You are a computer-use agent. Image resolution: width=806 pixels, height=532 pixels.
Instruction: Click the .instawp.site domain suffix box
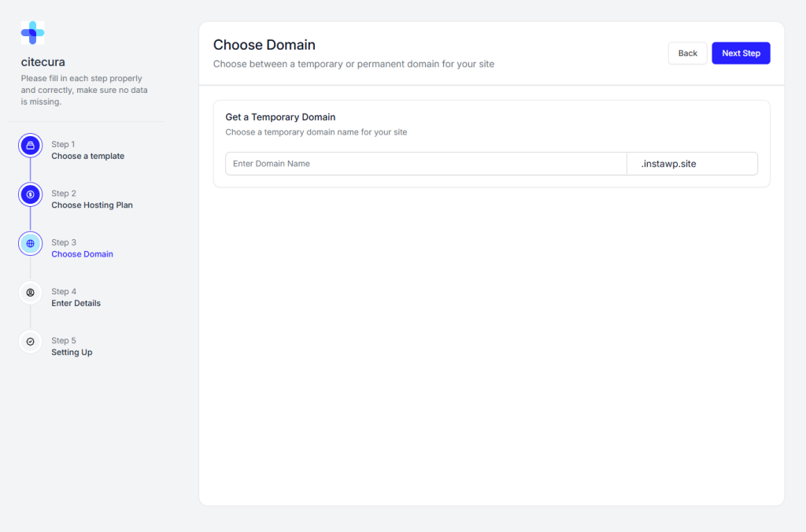pos(692,164)
